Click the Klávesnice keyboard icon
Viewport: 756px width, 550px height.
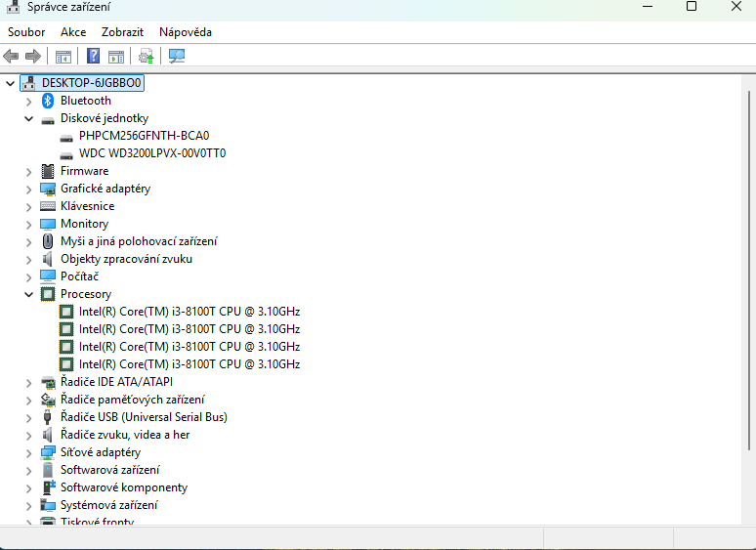coord(48,206)
